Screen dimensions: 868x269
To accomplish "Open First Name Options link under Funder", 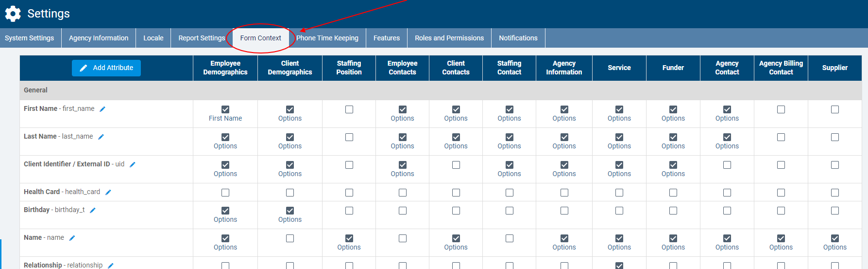I will coord(673,118).
